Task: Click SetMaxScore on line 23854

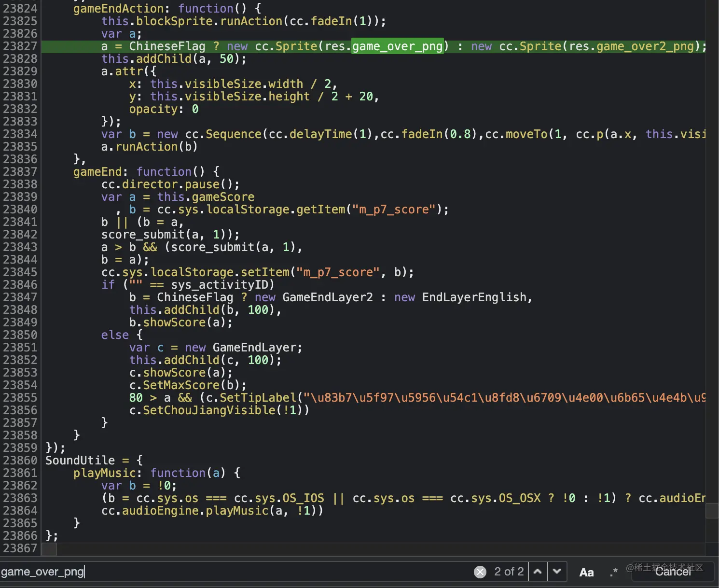Action: point(181,385)
